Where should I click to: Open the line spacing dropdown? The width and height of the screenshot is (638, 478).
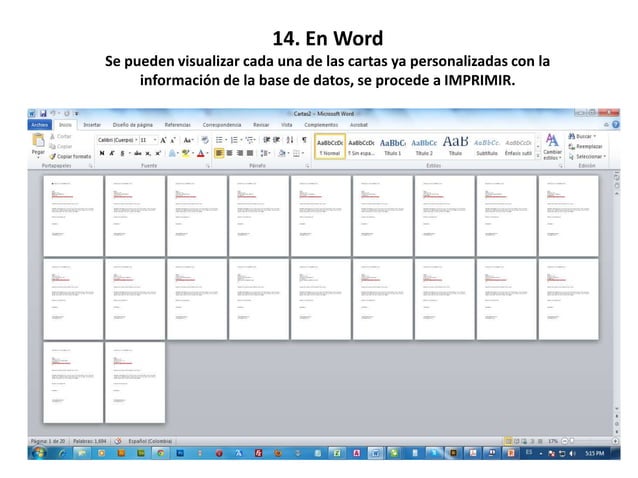[265, 153]
